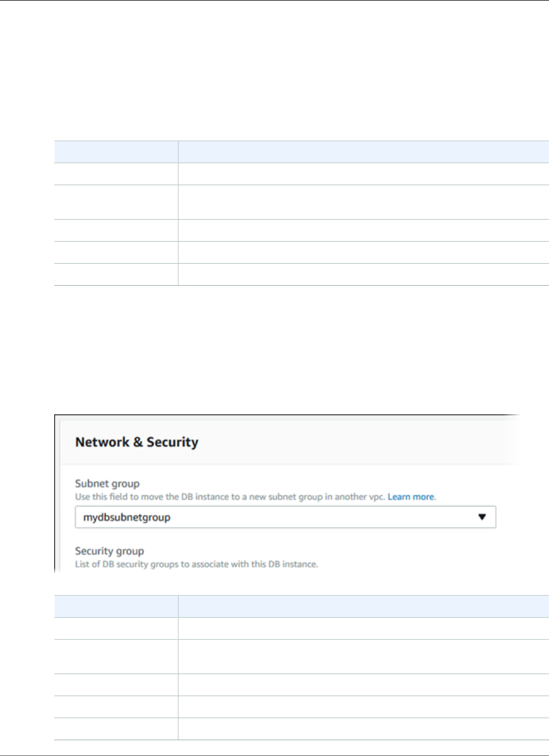Screen dimensions: 549x756
Task: Click the "List of DB security groups" description
Action: pyautogui.click(x=197, y=564)
